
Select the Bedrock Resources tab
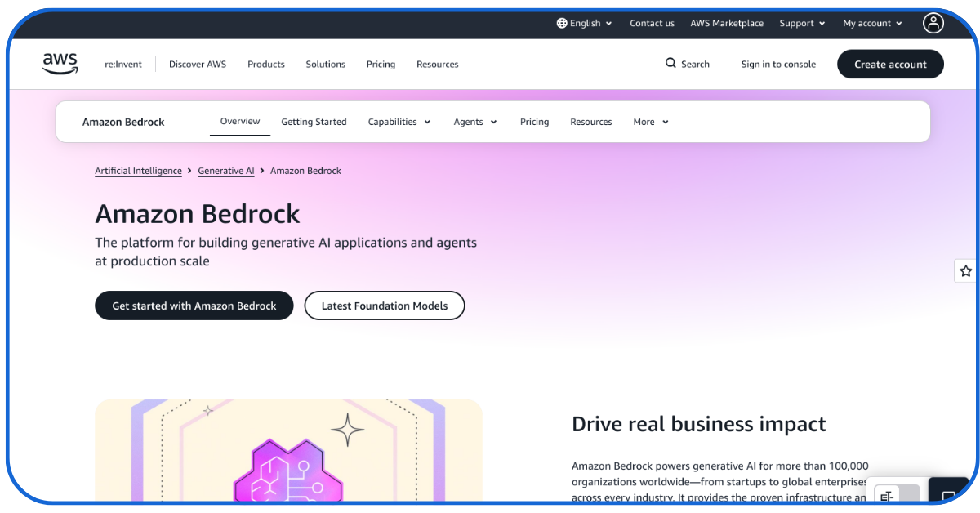click(x=591, y=122)
